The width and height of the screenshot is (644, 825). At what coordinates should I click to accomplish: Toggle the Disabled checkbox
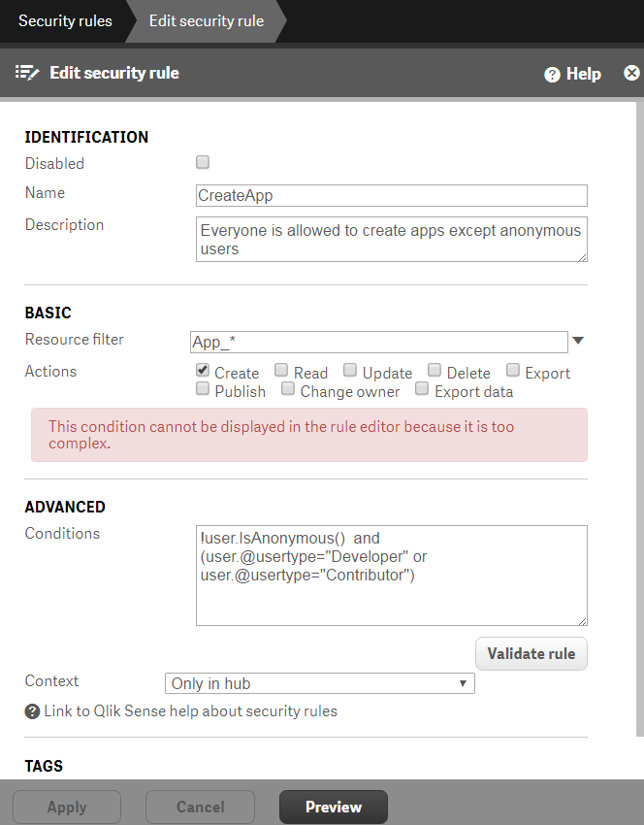pos(203,162)
